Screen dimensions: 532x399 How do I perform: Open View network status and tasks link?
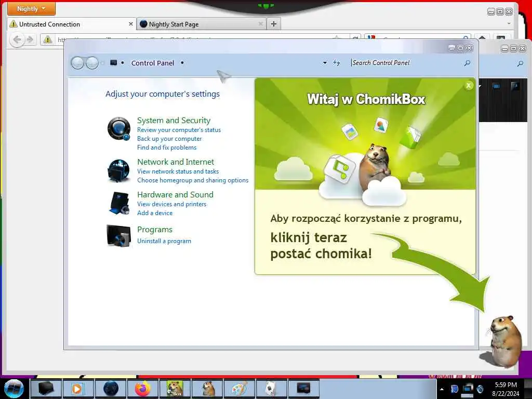point(178,171)
